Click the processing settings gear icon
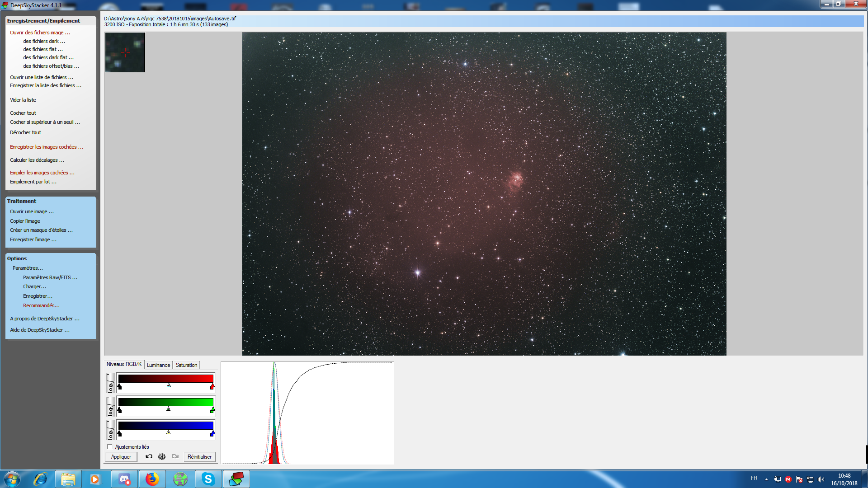 (162, 456)
